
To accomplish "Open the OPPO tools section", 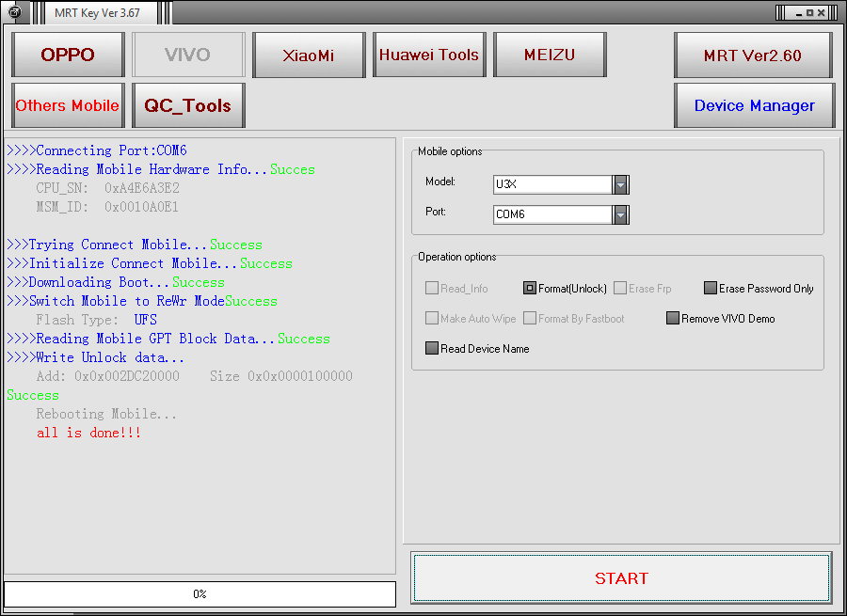I will pyautogui.click(x=68, y=55).
